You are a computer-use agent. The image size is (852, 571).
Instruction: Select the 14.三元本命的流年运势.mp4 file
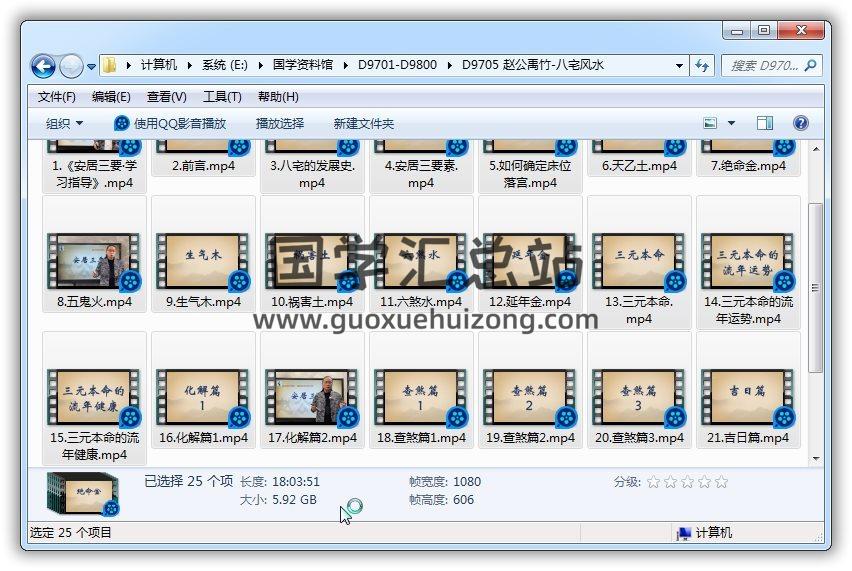click(x=748, y=262)
